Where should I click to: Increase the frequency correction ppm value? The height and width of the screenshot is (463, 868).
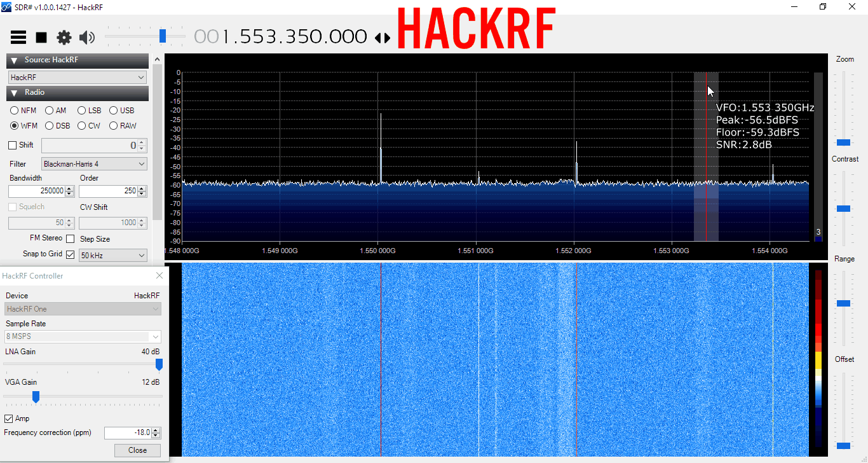point(156,430)
